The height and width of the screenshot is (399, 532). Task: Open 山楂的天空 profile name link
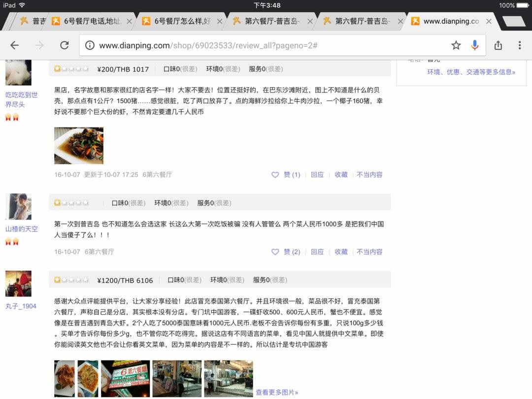coord(21,229)
